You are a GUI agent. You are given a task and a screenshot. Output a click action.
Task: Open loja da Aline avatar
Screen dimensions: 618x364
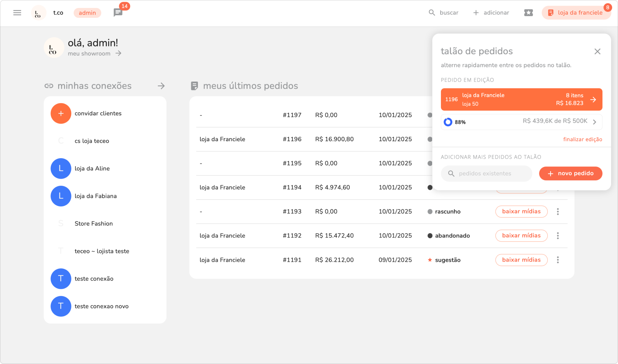(x=61, y=168)
